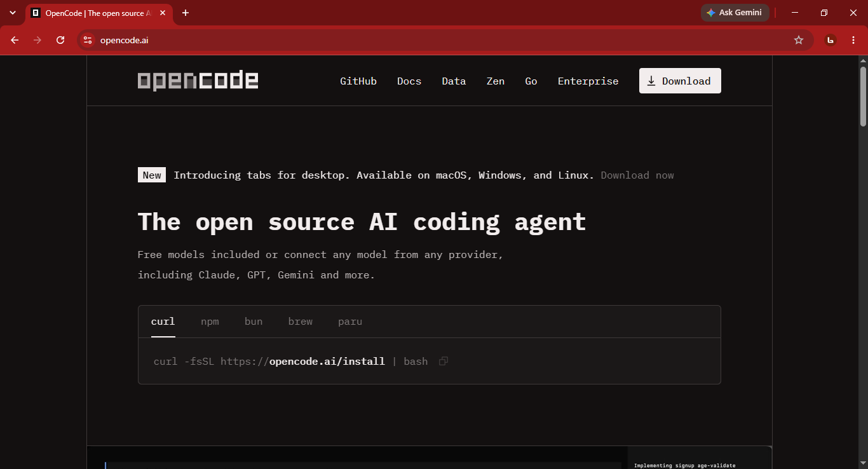Bookmark this page with the star icon

click(x=799, y=40)
